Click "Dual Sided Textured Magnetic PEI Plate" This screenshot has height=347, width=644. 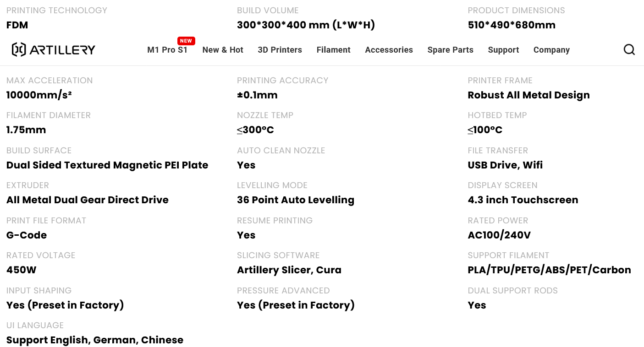click(x=107, y=165)
